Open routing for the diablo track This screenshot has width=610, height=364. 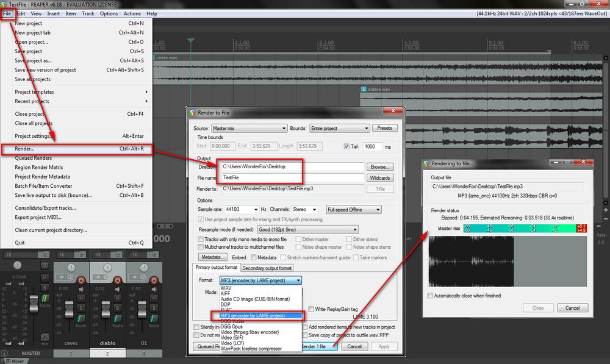point(118,318)
